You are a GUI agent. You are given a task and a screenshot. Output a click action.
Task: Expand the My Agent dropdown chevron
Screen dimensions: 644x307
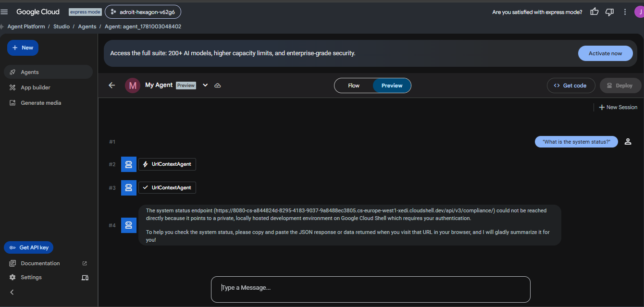click(x=205, y=85)
